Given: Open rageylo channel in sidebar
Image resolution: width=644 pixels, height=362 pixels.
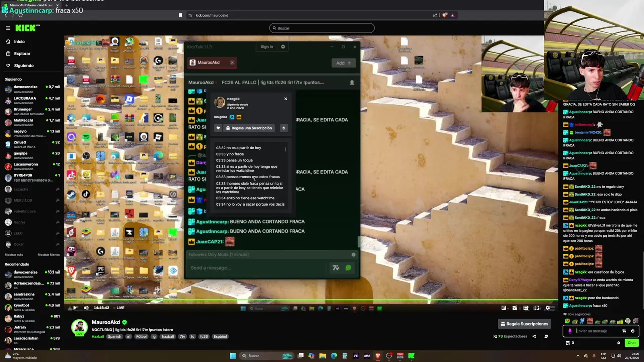Looking at the screenshot, I should click(x=32, y=133).
